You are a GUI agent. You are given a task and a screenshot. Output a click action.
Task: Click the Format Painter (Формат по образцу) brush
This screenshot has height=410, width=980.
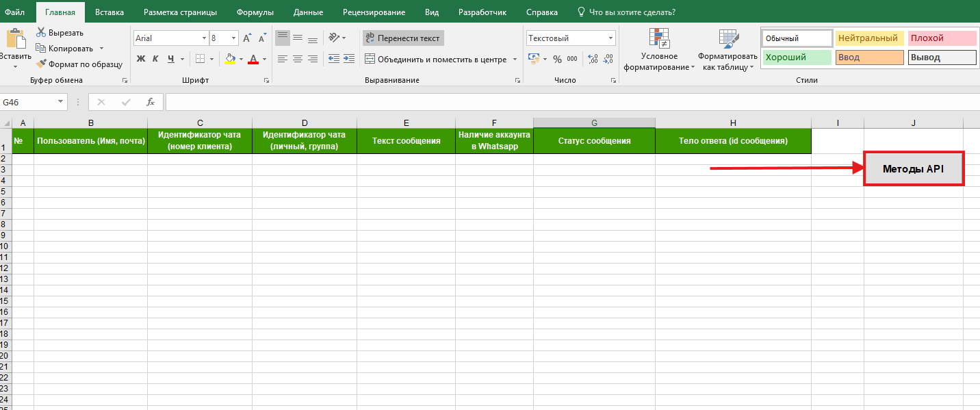coord(41,64)
